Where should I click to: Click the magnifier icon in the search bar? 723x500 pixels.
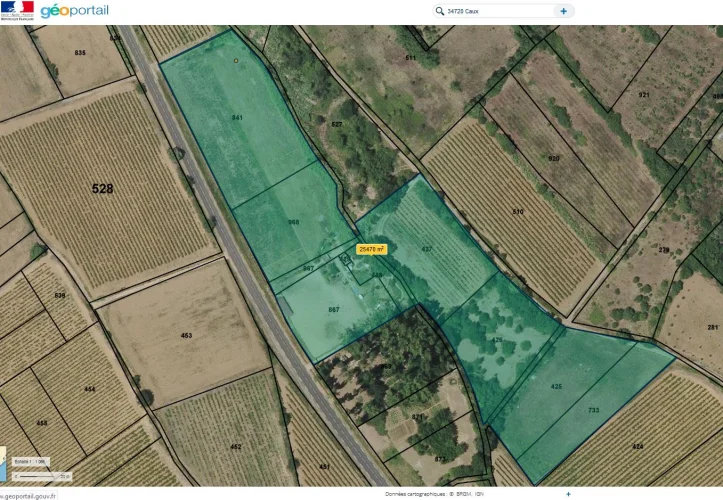click(x=439, y=11)
